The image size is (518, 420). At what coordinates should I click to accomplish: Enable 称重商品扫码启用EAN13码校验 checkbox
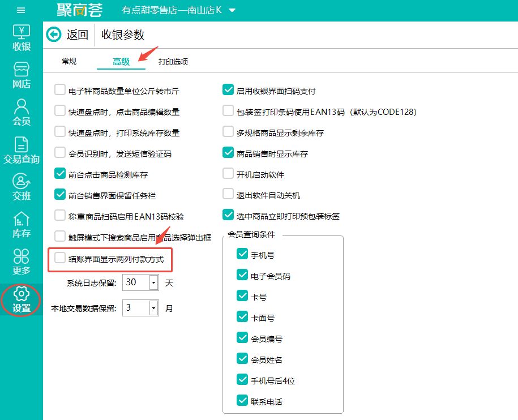60,216
